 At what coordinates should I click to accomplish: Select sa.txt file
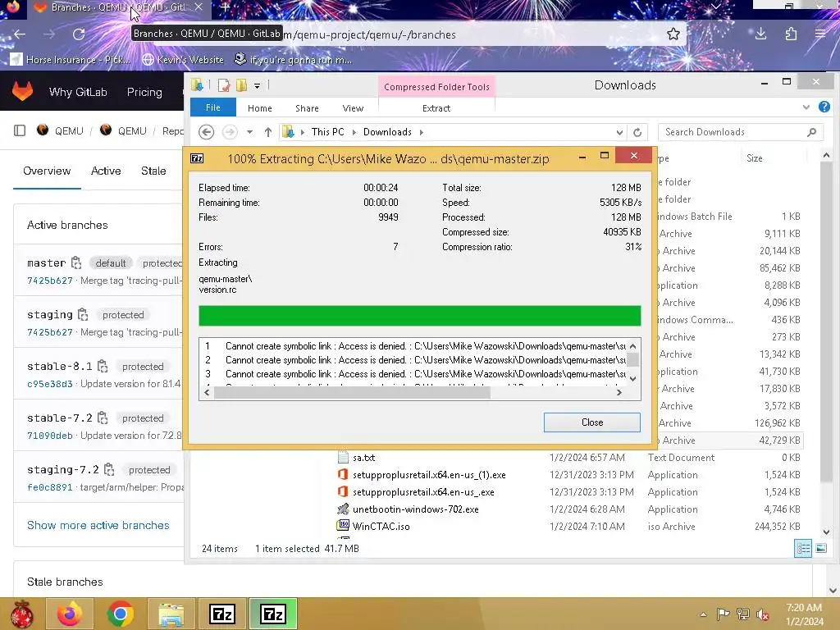[x=363, y=458]
